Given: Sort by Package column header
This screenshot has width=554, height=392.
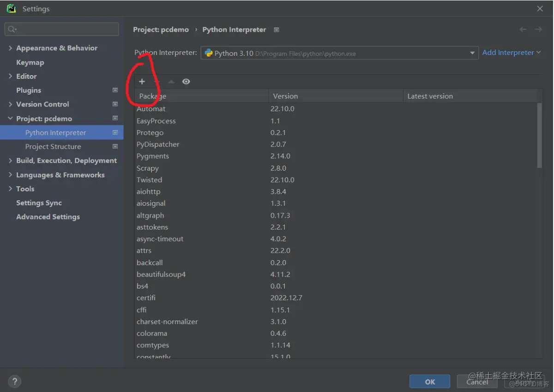Looking at the screenshot, I should [201, 96].
